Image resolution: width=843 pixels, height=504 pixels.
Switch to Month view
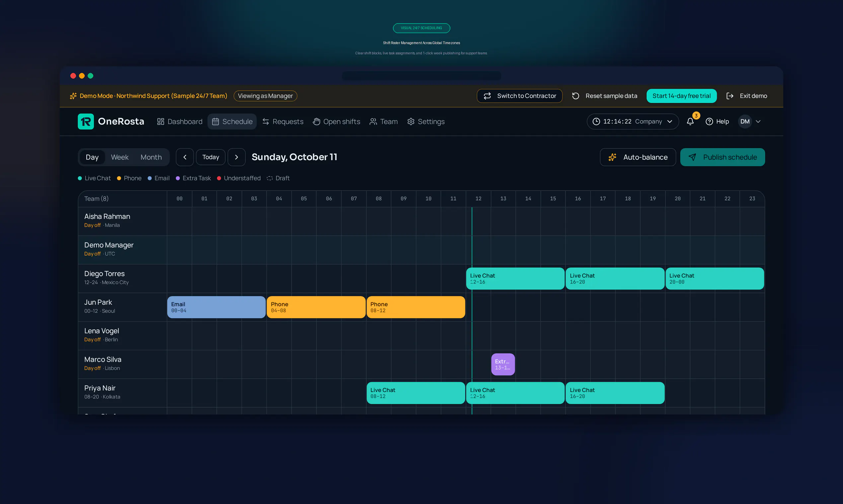[x=151, y=157]
